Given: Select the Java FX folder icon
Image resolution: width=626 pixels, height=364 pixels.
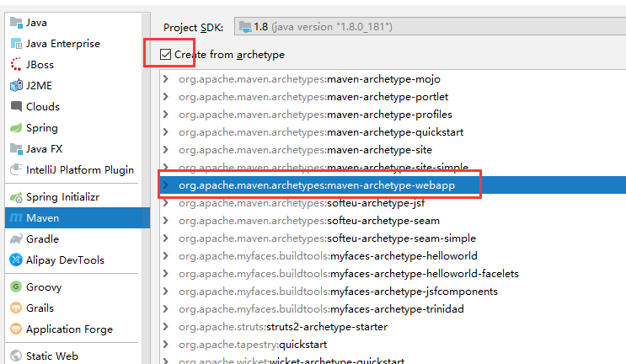Looking at the screenshot, I should (16, 149).
